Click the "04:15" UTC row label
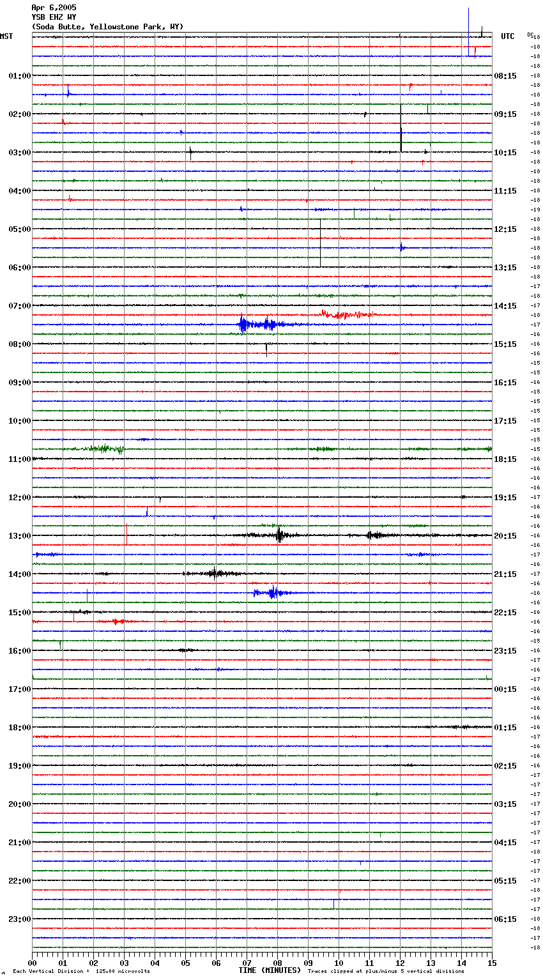 pos(505,843)
